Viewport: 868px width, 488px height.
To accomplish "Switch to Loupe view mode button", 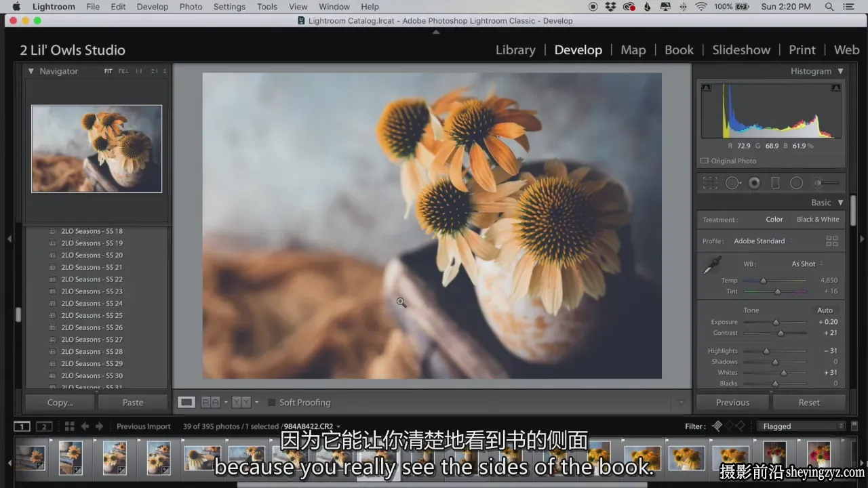I will (x=186, y=402).
